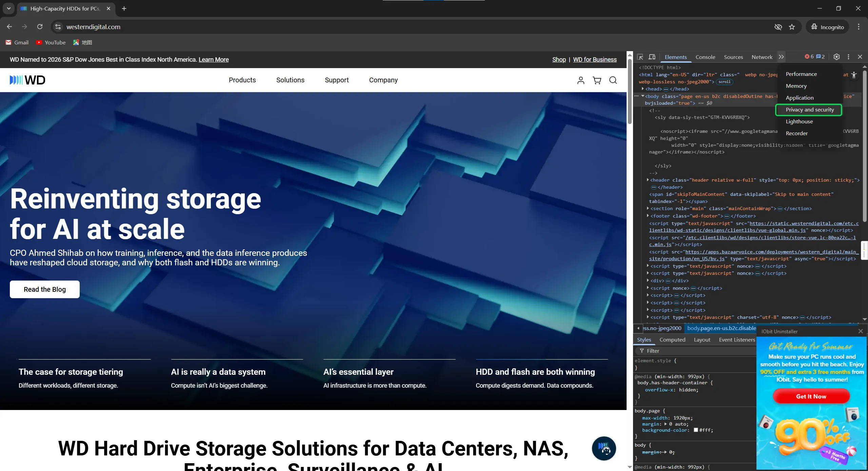Click the Read the Blog button

click(x=45, y=289)
